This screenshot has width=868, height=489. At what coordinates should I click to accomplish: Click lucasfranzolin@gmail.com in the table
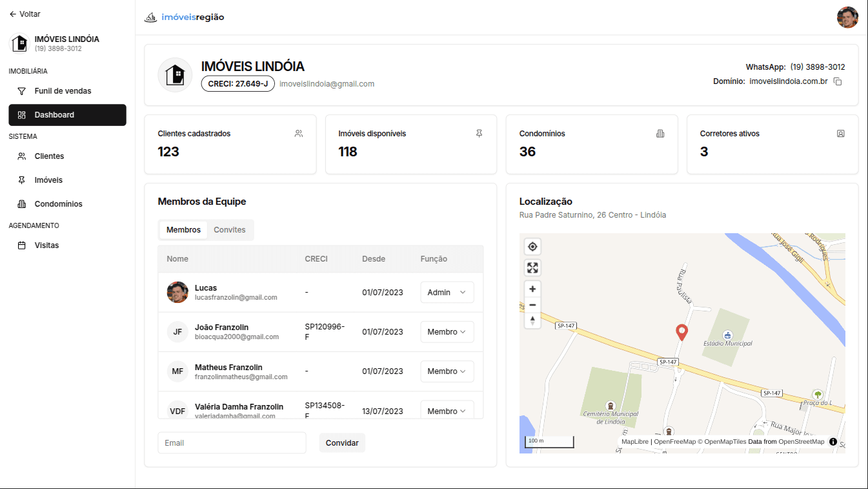click(x=236, y=298)
